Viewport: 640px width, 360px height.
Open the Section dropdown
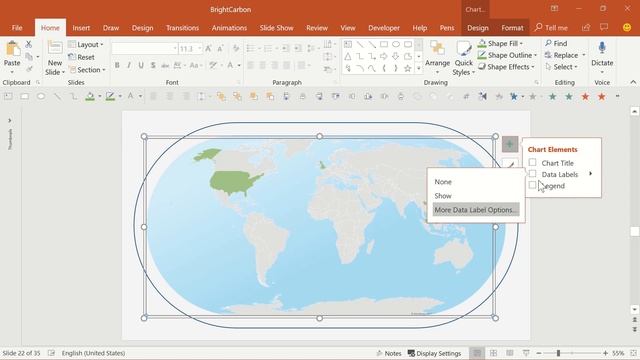[x=87, y=70]
